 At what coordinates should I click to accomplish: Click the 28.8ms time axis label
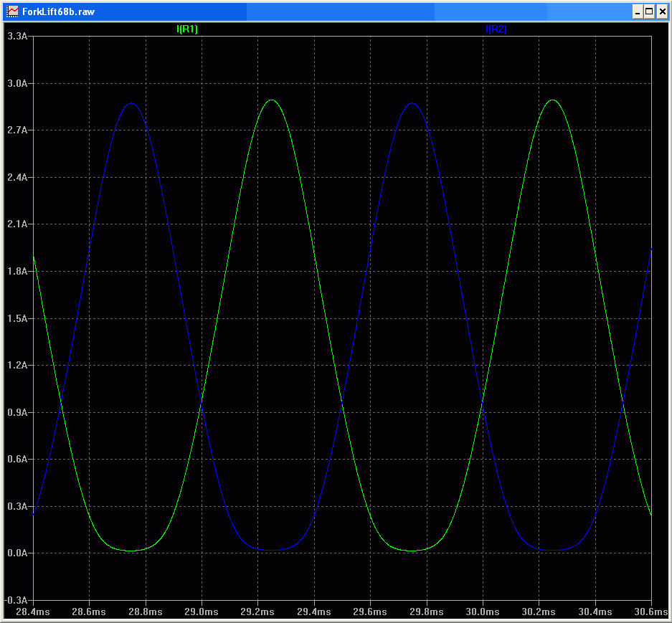[x=146, y=612]
